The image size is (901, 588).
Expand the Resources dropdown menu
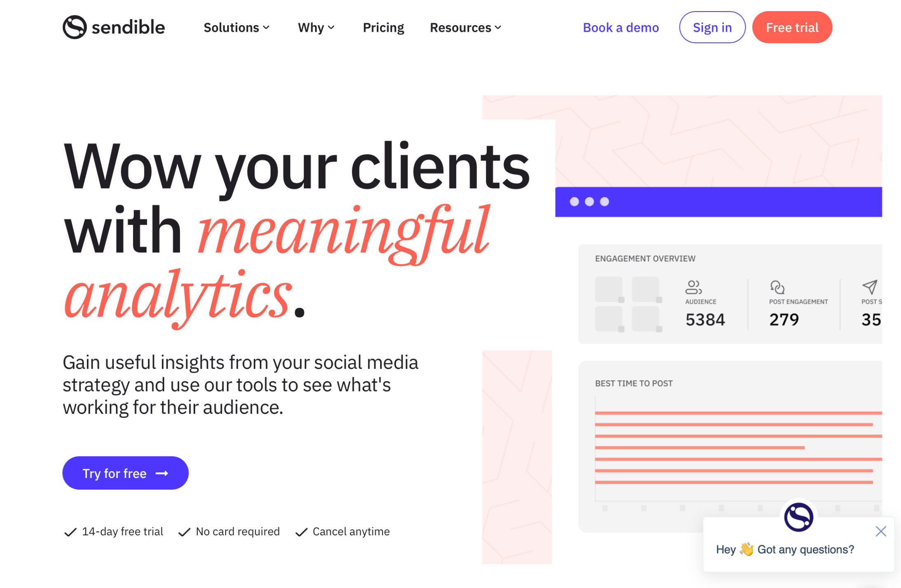(x=466, y=27)
